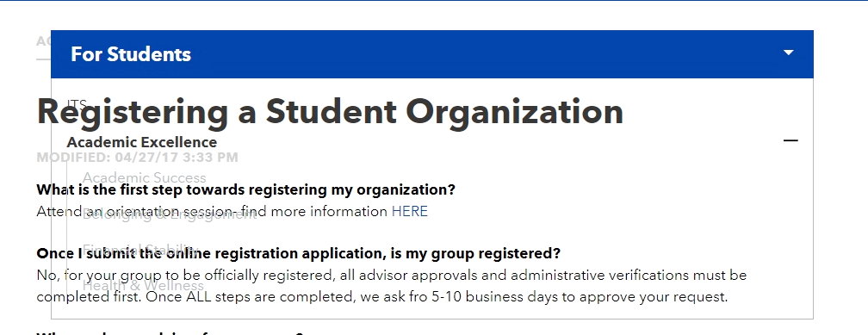Click the Modified 04/27/17 timestamp text
This screenshot has width=868, height=335.
click(137, 158)
